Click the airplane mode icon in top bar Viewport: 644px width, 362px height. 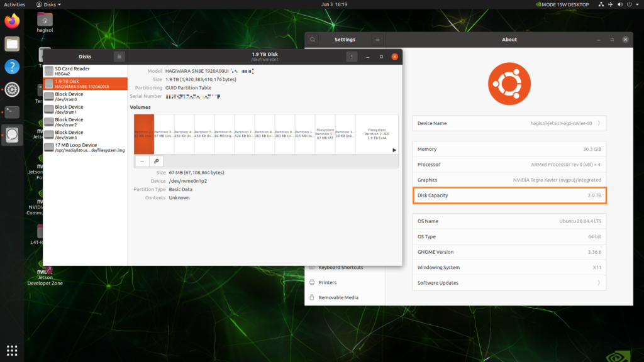pos(611,4)
